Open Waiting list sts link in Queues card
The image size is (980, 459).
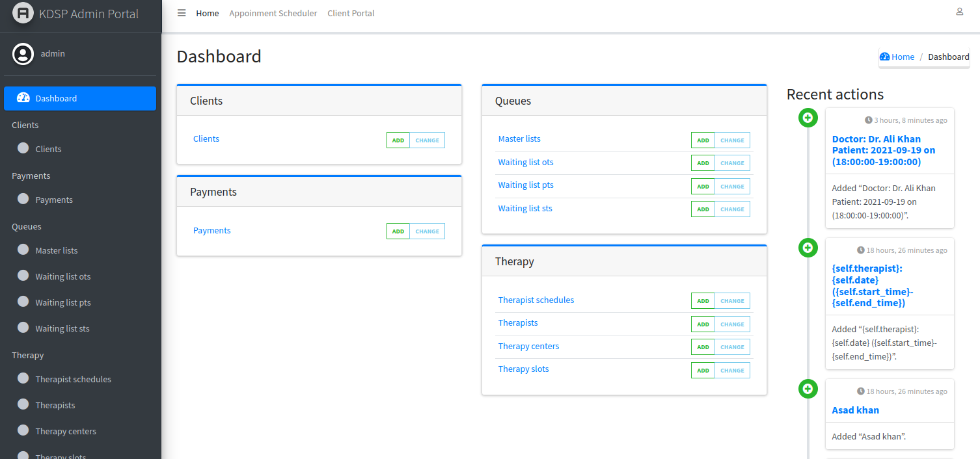coord(525,208)
